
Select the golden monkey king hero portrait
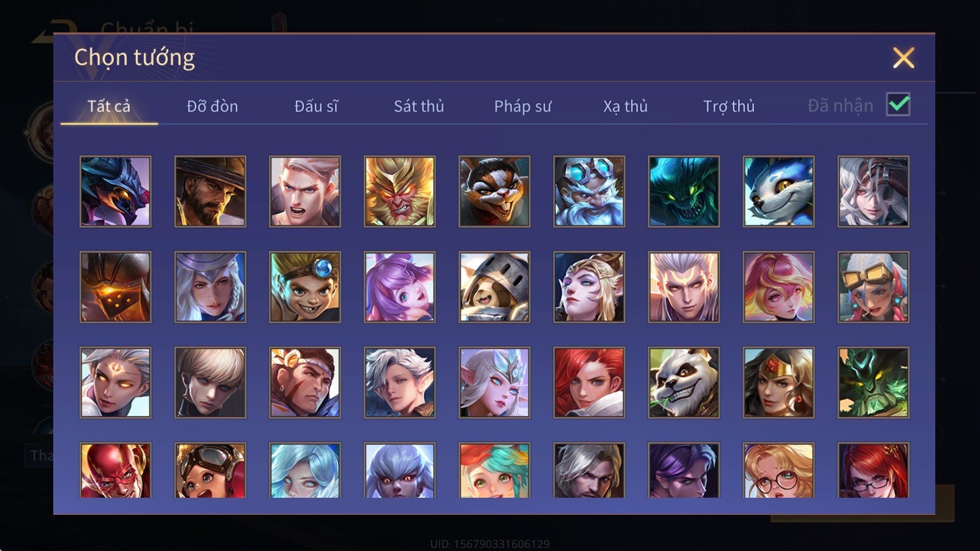click(x=399, y=192)
